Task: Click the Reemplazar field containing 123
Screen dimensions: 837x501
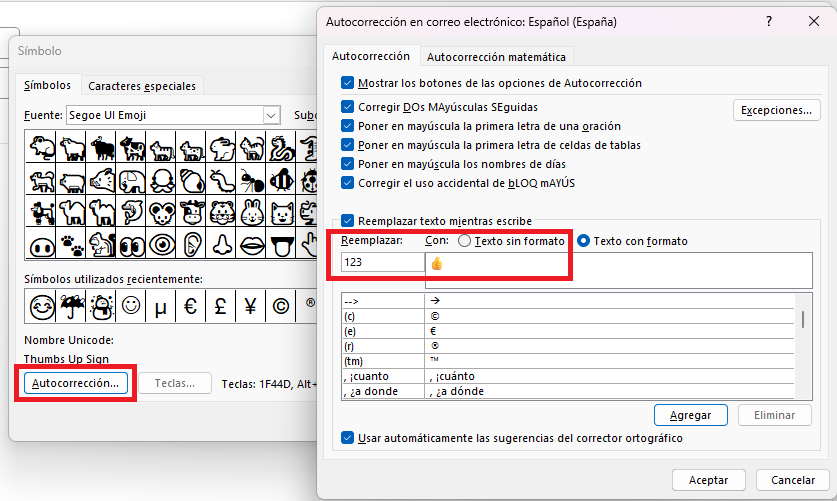Action: [383, 262]
